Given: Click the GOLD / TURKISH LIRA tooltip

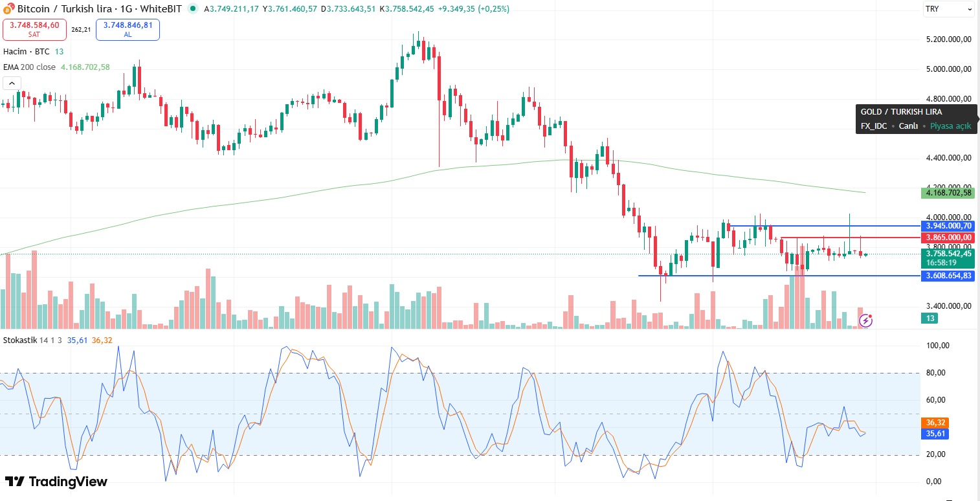Looking at the screenshot, I should click(915, 119).
